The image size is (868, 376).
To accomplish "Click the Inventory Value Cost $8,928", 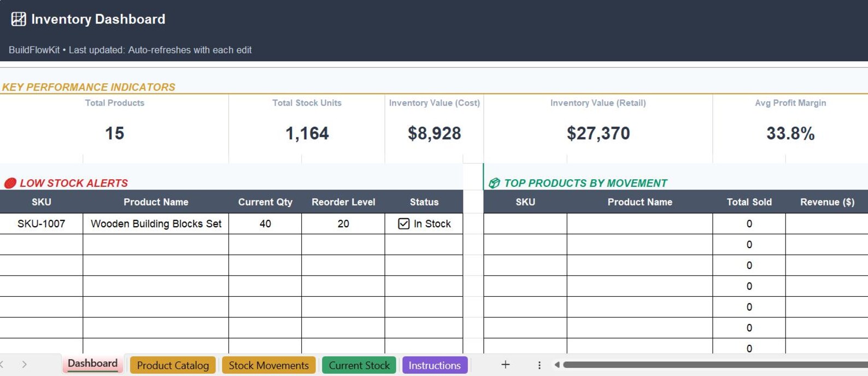I will (435, 133).
